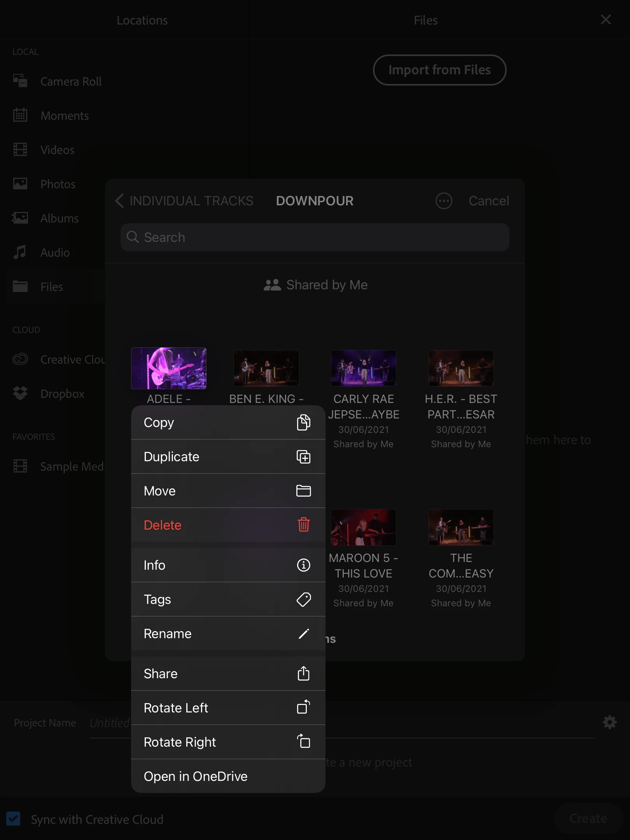Screen dimensions: 630x840
Task: Click the Files header tab
Action: tap(426, 20)
